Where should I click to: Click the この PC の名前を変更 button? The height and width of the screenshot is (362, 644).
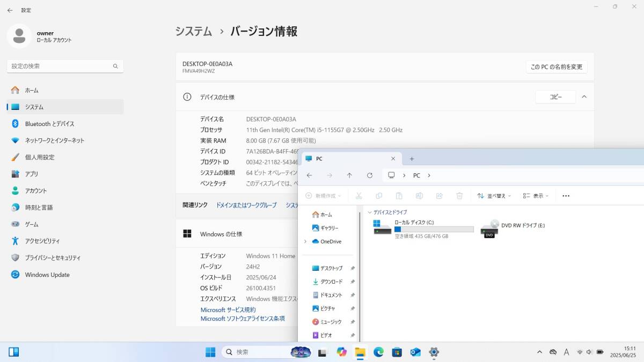point(557,67)
